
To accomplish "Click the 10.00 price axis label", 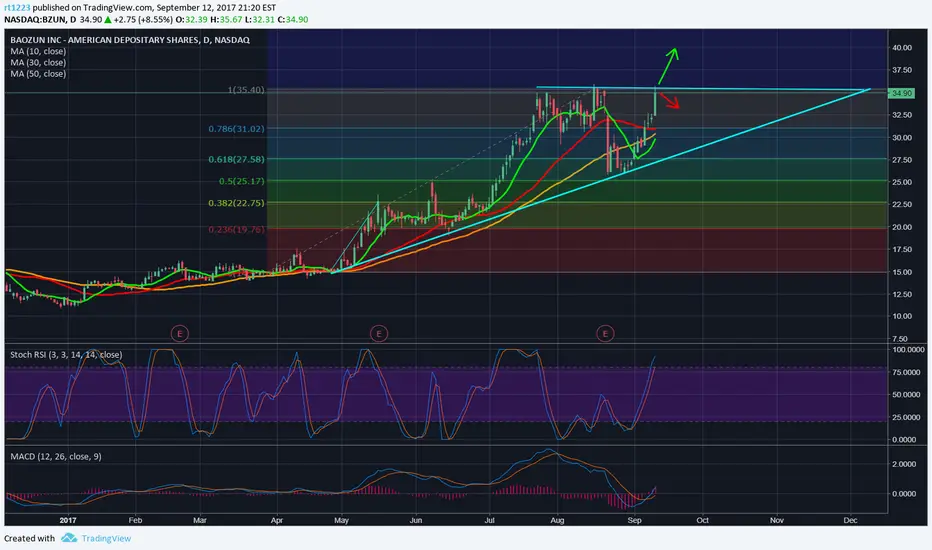I will (x=902, y=316).
